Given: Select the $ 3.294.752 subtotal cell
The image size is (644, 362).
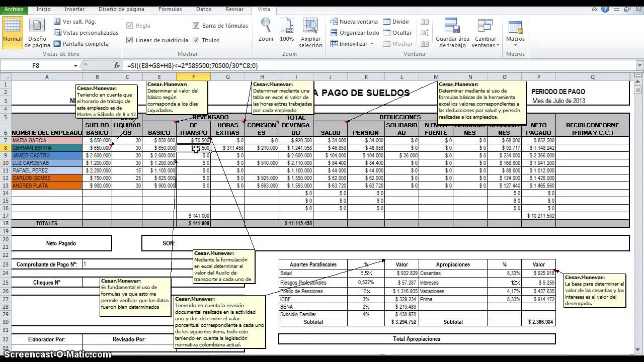Looking at the screenshot, I should coord(402,322).
